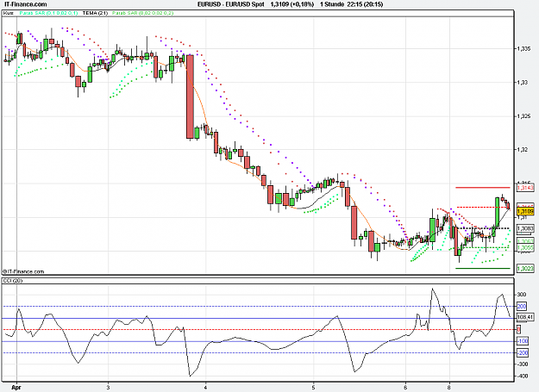Click the IT-Finance.com title at top left
Image resolution: width=539 pixels, height=392 pixels.
(26, 4)
